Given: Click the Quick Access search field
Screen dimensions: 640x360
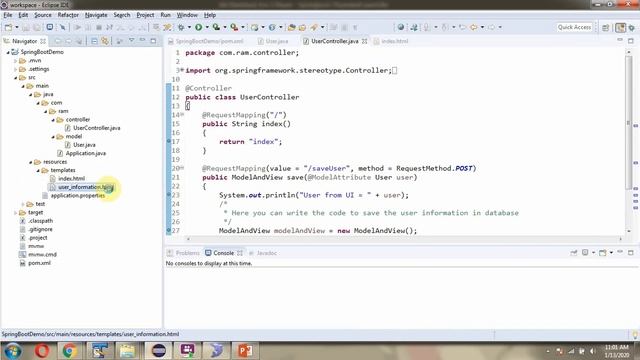Looking at the screenshot, I should coord(574,27).
